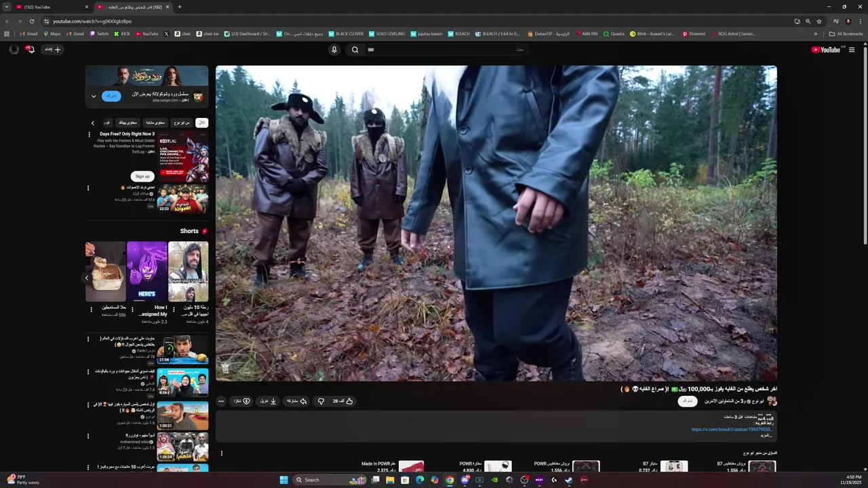Open a new browser tab
Viewport: 868px width, 488px height.
pyautogui.click(x=179, y=7)
